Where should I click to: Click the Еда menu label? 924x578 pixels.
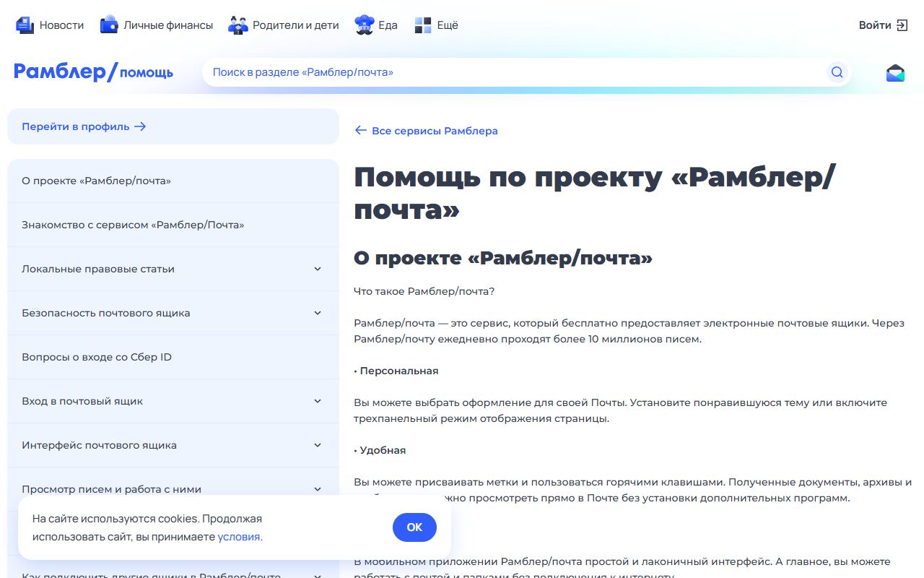pos(388,25)
